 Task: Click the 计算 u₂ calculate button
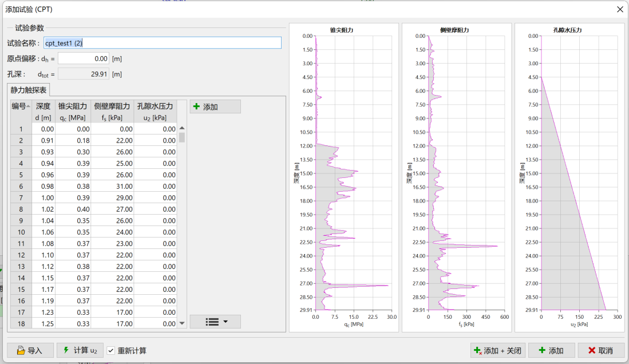(80, 350)
